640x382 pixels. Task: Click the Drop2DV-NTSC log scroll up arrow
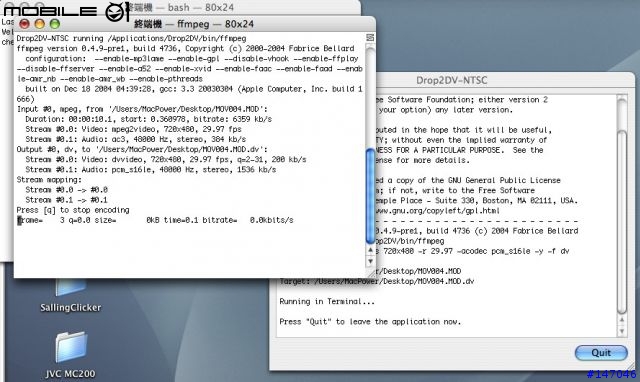coord(622,320)
